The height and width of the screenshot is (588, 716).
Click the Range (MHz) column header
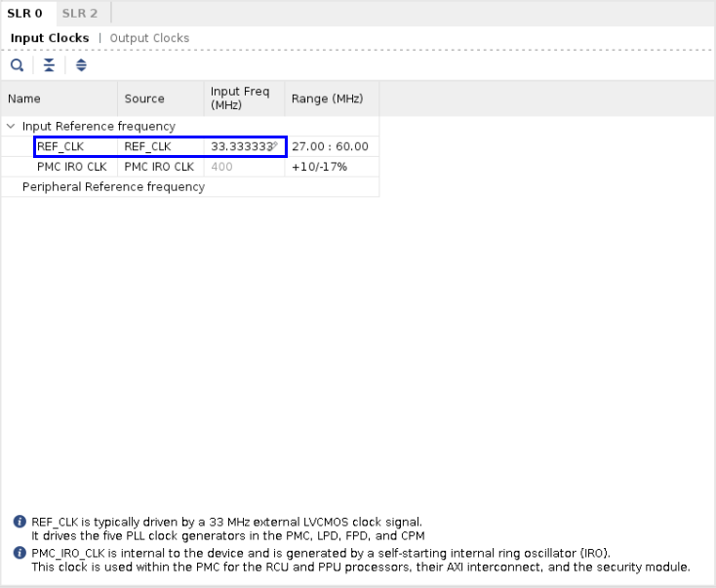[327, 98]
